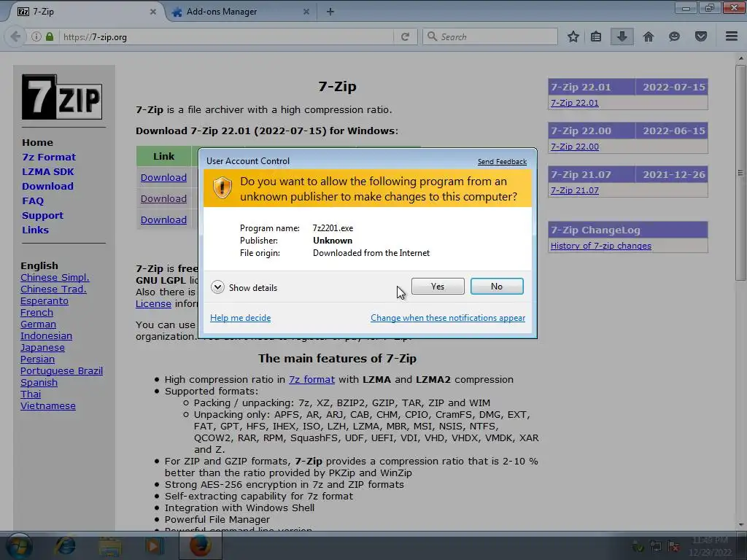Click Firefox icon in the taskbar
Image resolution: width=747 pixels, height=560 pixels.
point(200,545)
